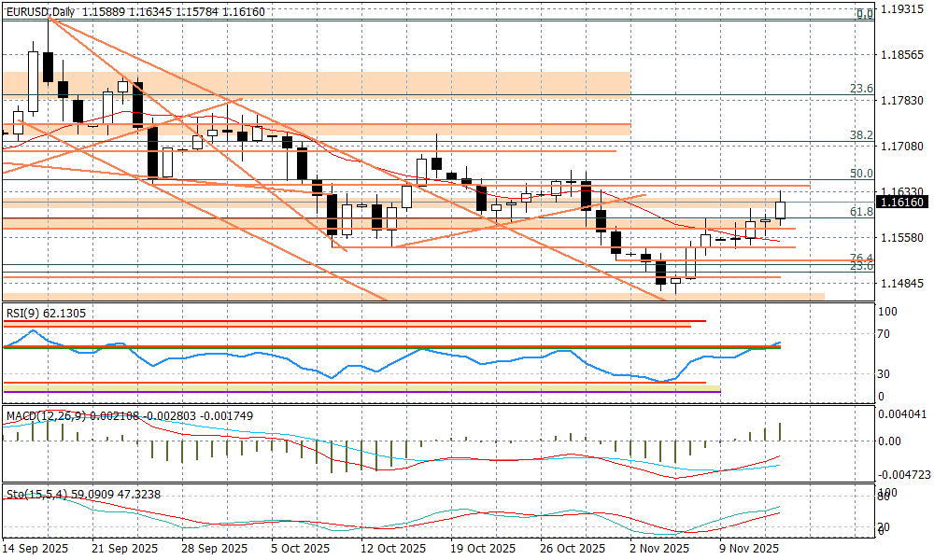Select the 61.8 Fibonacci level label
The image size is (934, 560).
(860, 212)
